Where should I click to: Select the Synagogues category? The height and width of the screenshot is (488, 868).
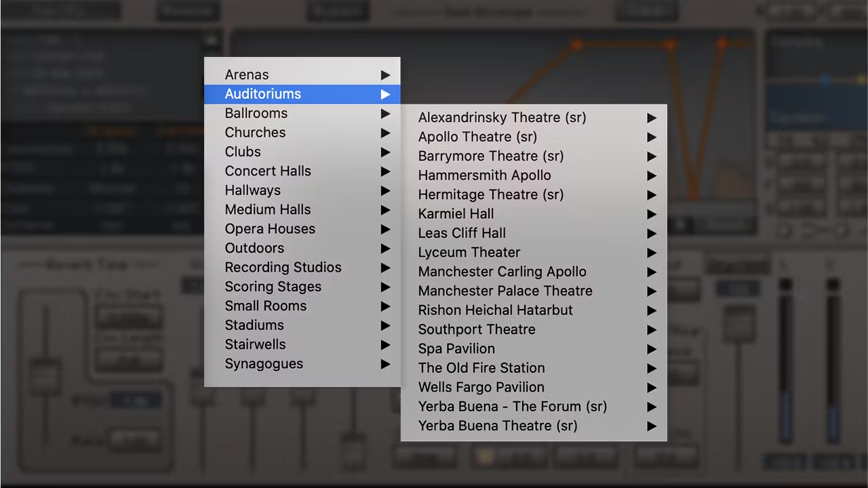point(302,364)
